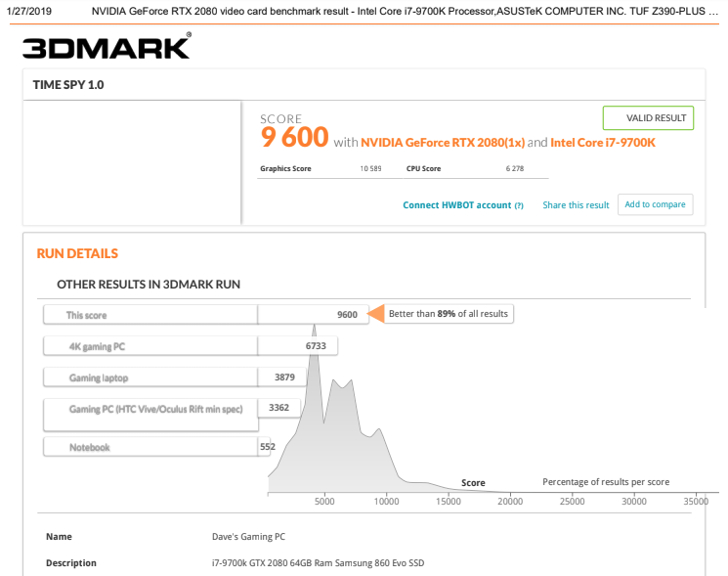Click the Better than 89% tooltip
Screen dimensions: 728x576
pos(448,314)
